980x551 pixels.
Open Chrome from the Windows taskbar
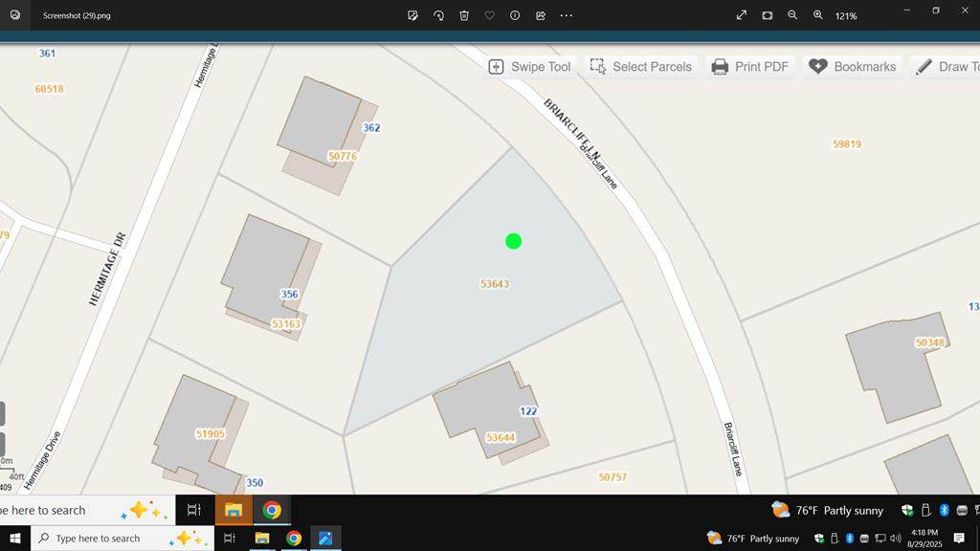pyautogui.click(x=294, y=539)
